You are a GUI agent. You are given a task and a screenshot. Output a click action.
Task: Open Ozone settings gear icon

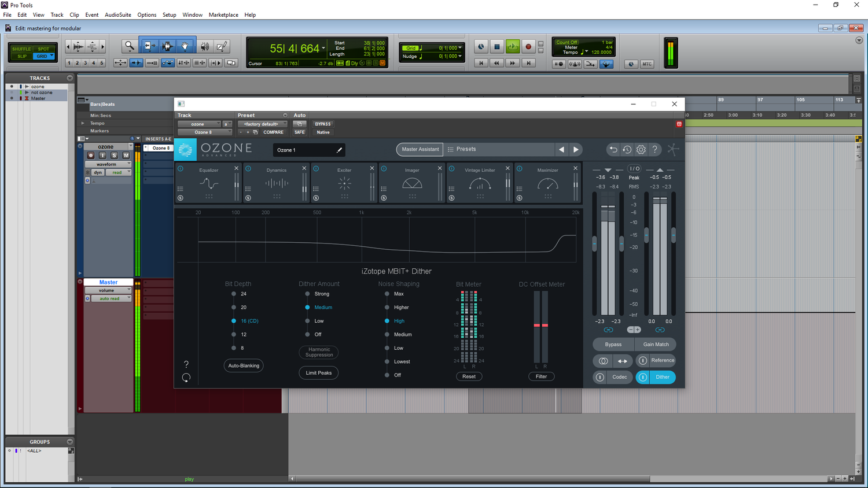point(641,150)
